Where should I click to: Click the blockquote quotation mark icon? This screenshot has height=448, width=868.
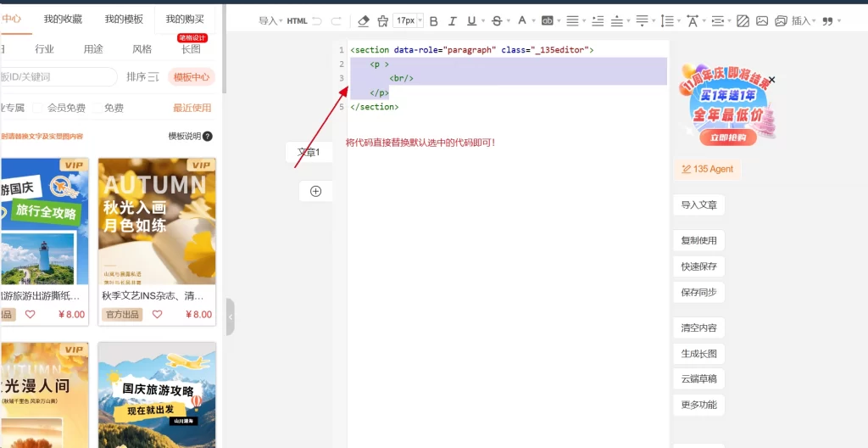(x=827, y=20)
